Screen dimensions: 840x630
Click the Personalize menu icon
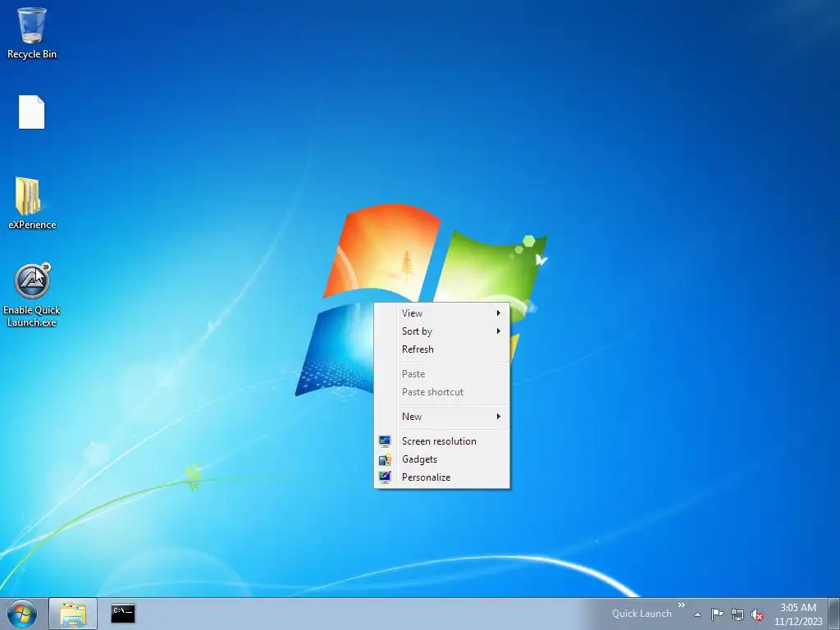coord(385,477)
